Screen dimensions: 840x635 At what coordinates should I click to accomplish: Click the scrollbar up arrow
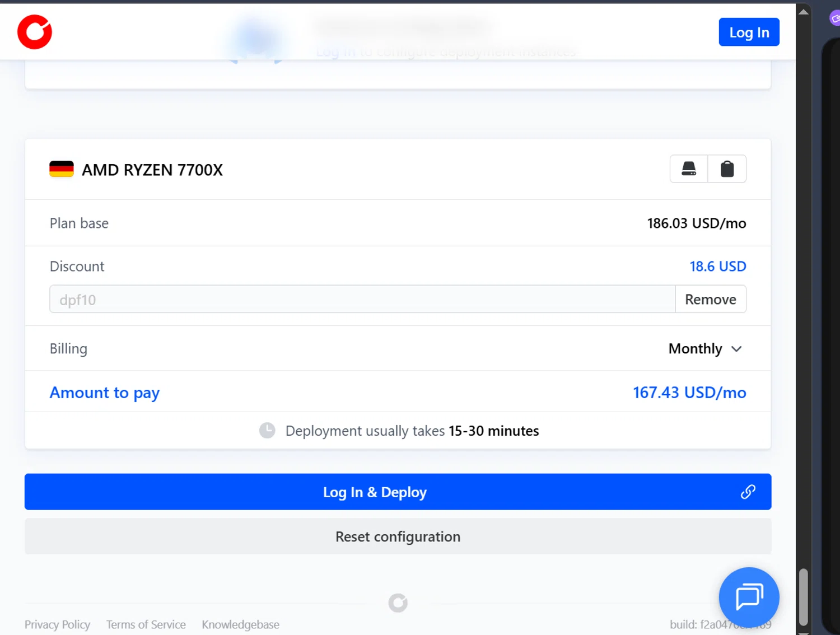click(804, 12)
